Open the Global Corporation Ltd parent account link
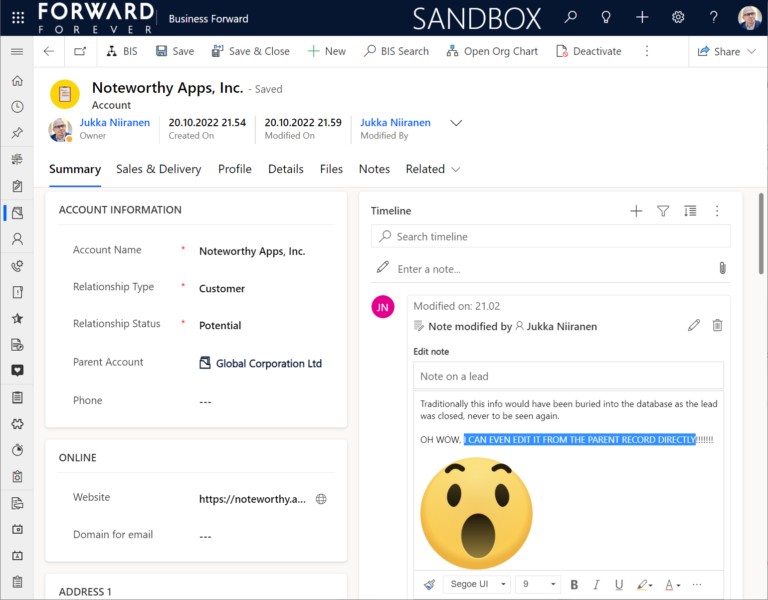768x600 pixels. coord(268,364)
